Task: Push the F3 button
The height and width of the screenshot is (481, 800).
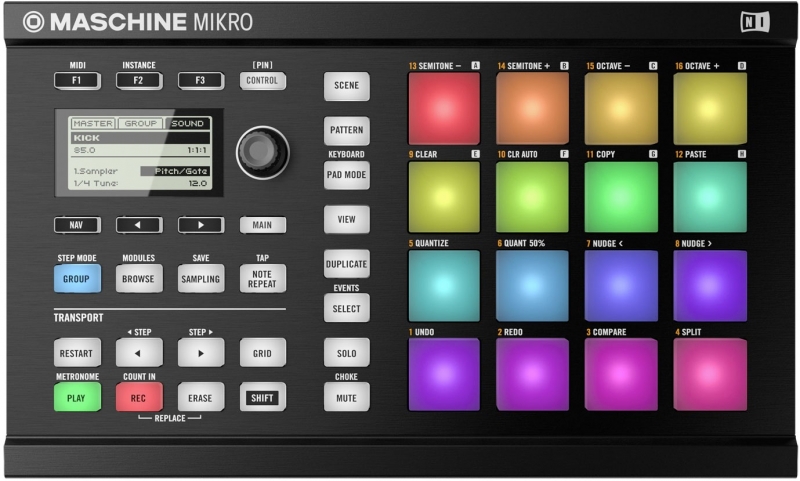Action: click(x=201, y=81)
